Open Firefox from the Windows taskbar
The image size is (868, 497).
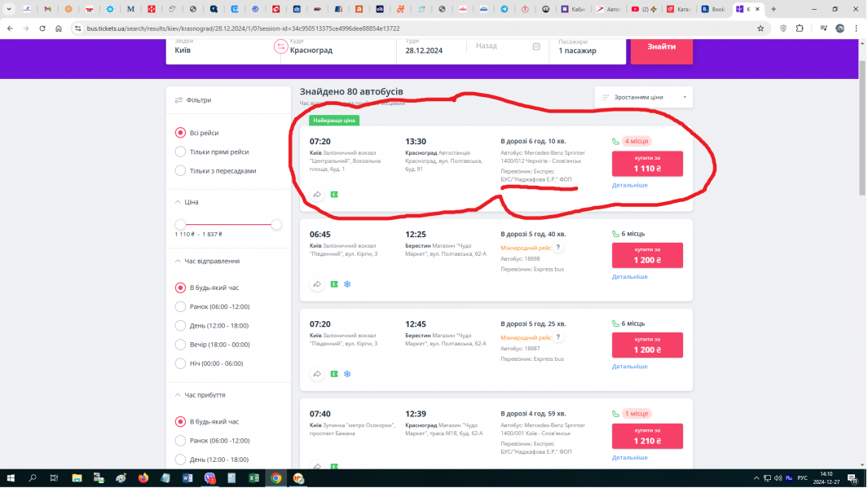click(143, 478)
